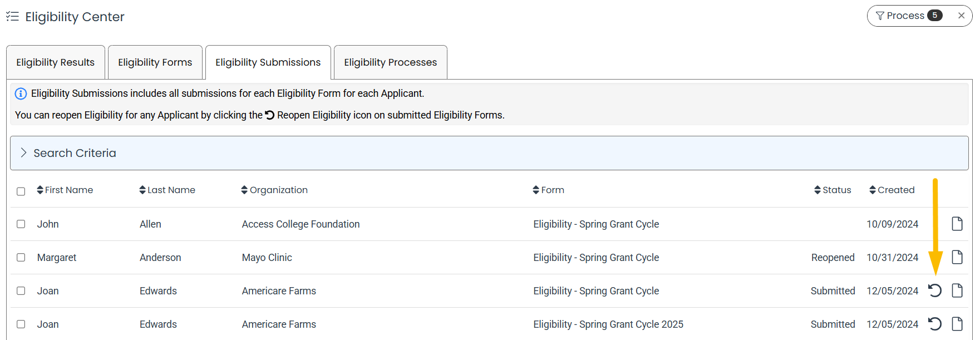Select the checkbox for John Allen

21,224
